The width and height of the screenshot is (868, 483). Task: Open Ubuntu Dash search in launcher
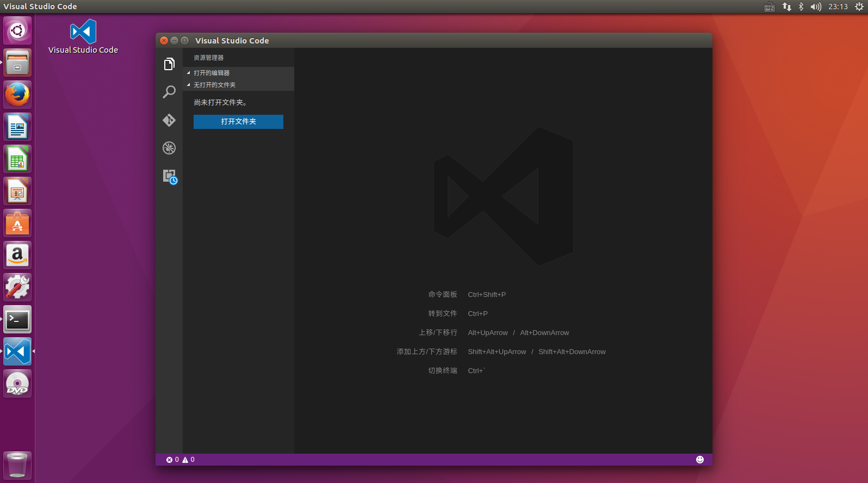click(x=17, y=30)
